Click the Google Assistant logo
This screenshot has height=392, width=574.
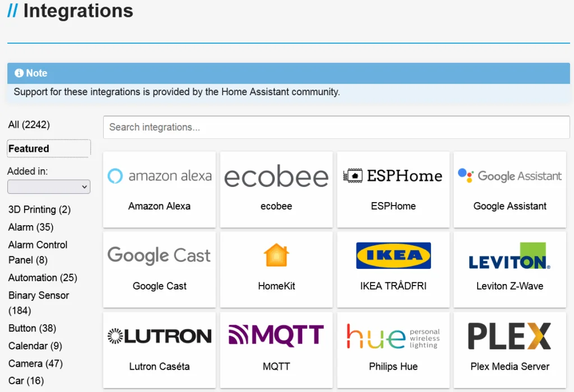click(x=510, y=176)
